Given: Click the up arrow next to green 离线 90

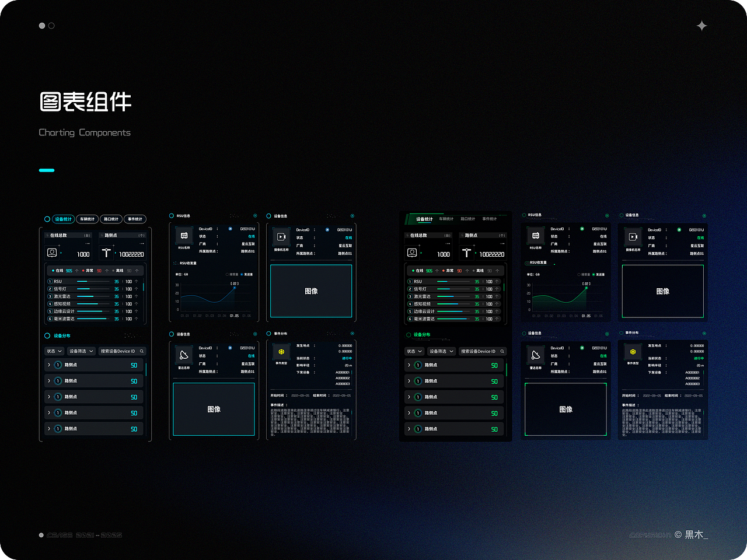Looking at the screenshot, I should (x=497, y=271).
